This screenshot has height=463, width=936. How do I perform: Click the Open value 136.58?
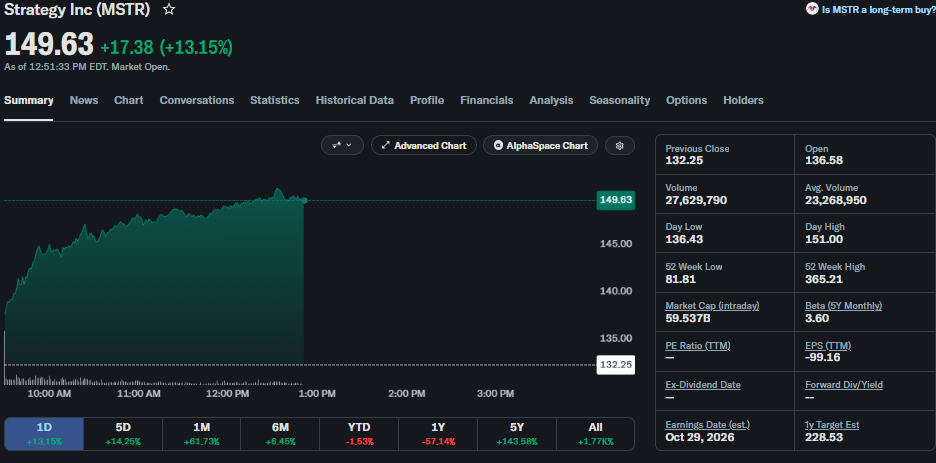tap(824, 160)
